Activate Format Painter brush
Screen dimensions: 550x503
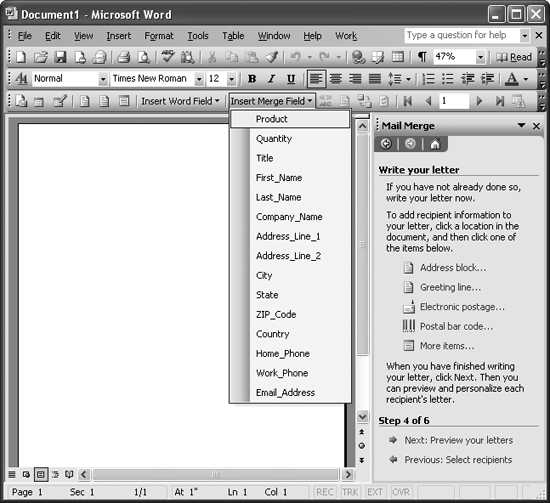[x=271, y=57]
